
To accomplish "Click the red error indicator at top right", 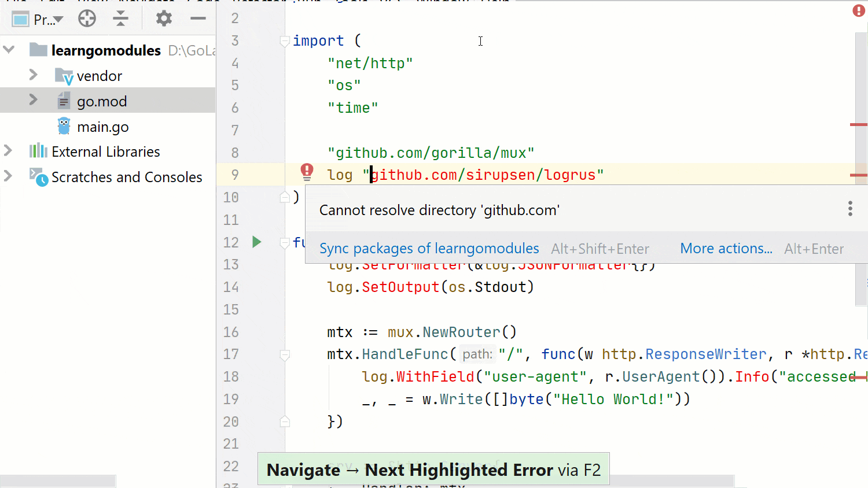I will [x=859, y=11].
